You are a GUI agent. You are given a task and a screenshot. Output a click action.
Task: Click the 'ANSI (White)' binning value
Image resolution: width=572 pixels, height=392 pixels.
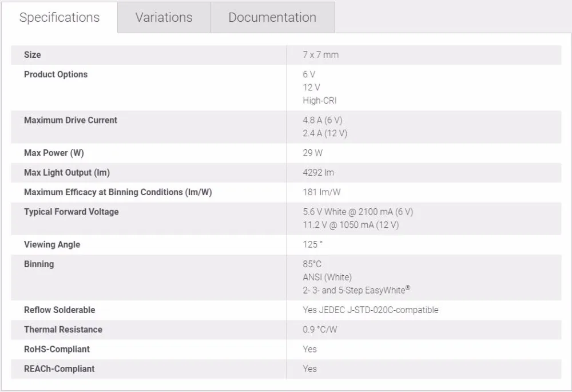327,278
